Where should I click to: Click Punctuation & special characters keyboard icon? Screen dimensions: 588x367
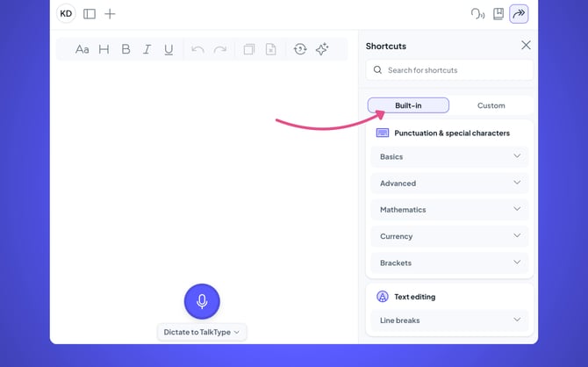(x=383, y=133)
